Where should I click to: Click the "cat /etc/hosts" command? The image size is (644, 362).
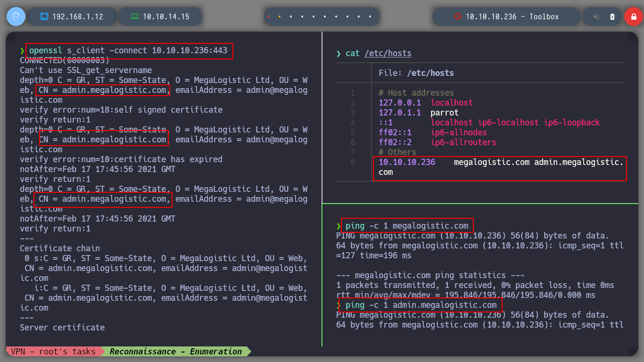[x=379, y=53]
